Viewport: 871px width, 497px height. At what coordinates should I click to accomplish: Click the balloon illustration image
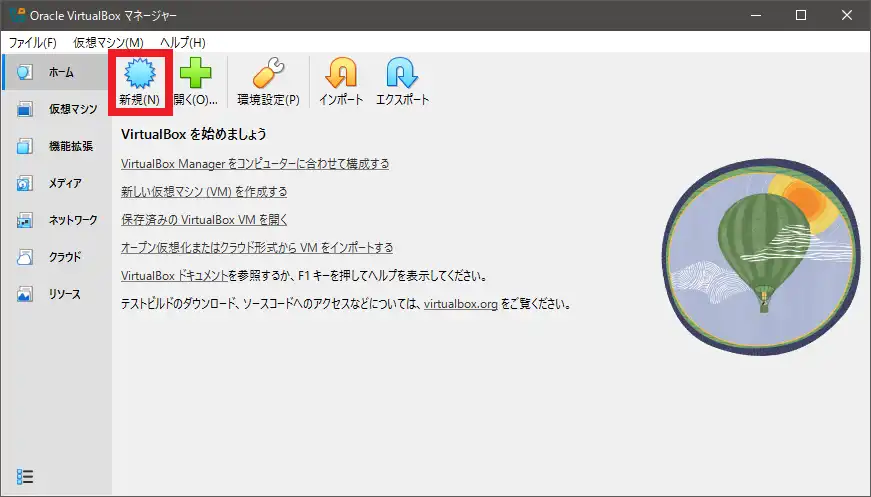(760, 257)
